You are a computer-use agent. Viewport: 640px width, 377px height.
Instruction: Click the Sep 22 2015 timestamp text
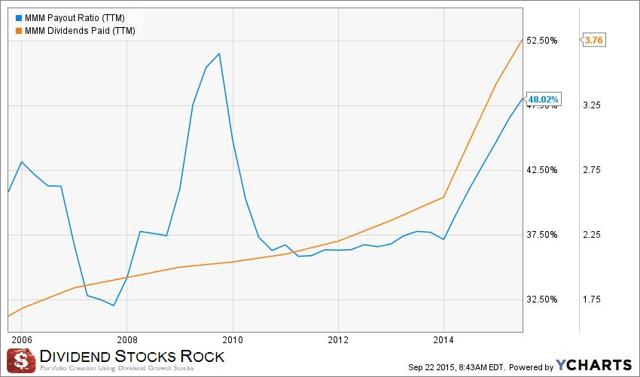click(457, 368)
